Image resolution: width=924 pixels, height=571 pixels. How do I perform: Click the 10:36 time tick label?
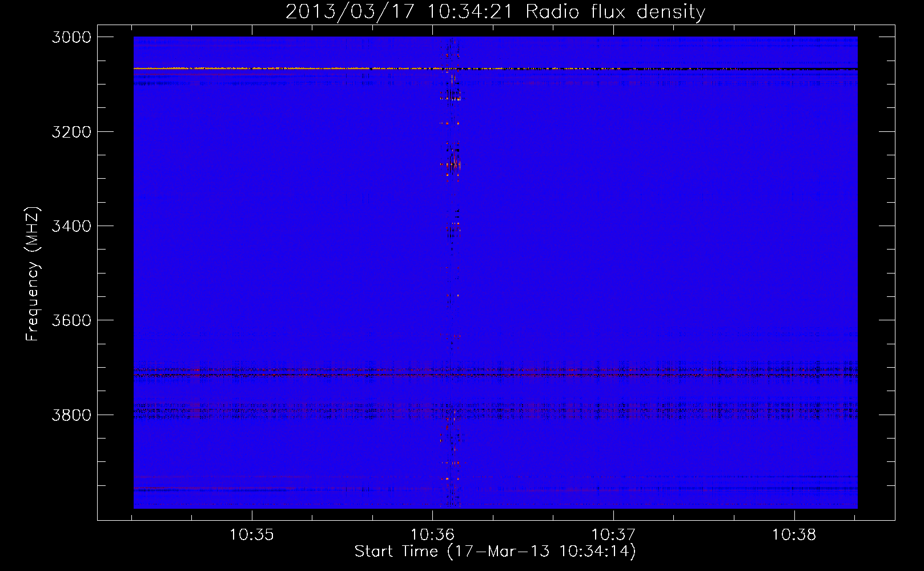tap(432, 535)
